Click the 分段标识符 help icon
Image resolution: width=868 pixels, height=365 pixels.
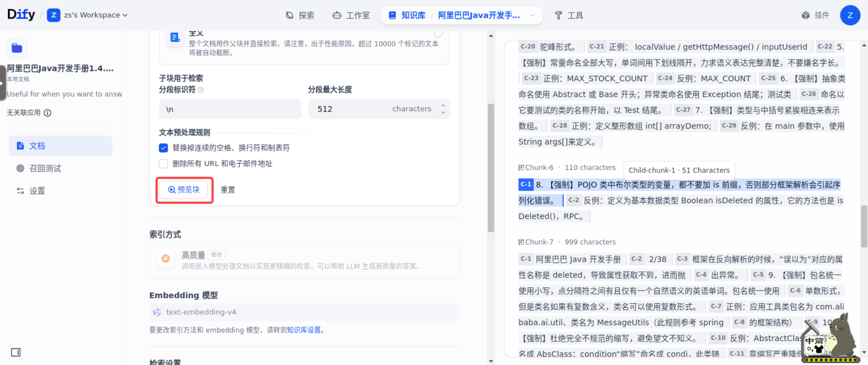point(201,90)
